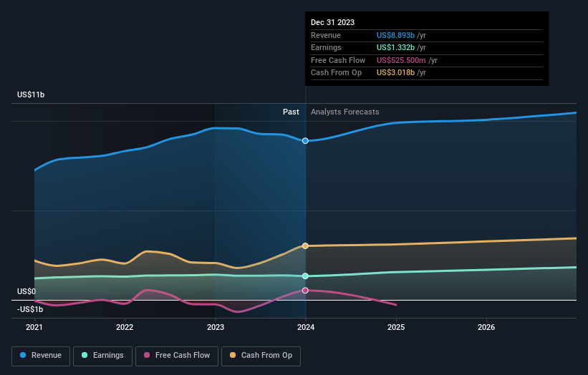Screen dimensions: 588x375
Task: Click the 'Analysts Forecasts' section label
Action: (x=345, y=112)
